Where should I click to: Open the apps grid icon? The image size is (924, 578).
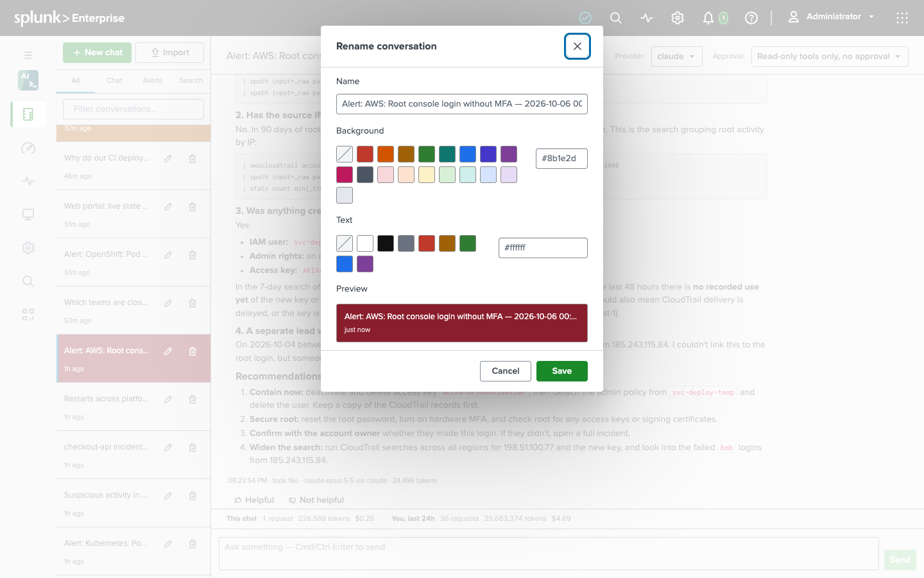902,18
